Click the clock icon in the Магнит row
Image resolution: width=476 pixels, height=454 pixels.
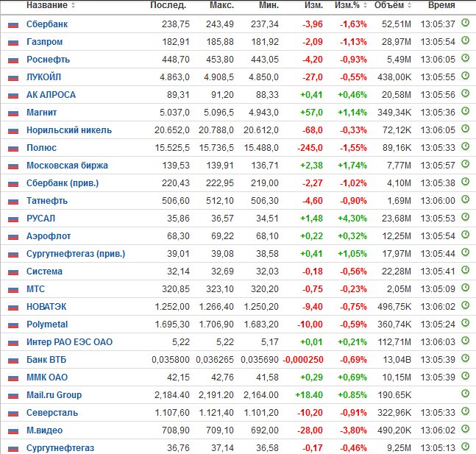coord(465,111)
